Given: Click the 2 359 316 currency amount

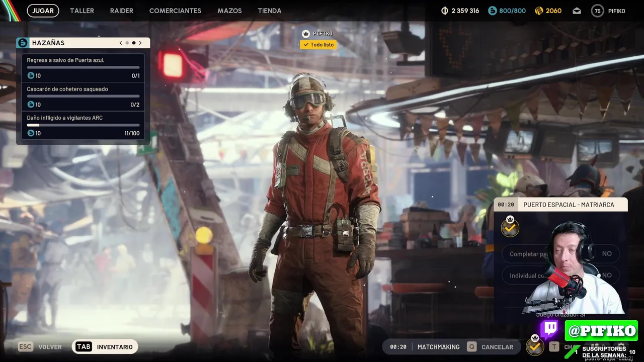Looking at the screenshot, I should coord(465,11).
